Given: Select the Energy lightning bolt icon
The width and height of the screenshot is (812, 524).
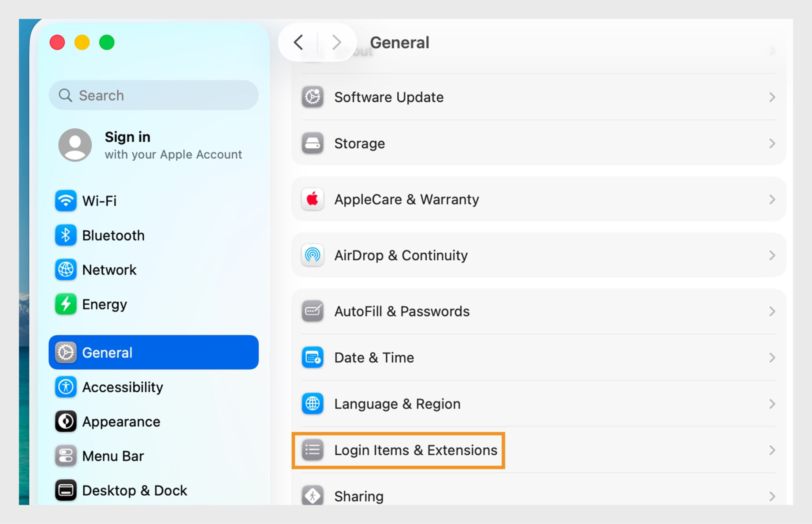Looking at the screenshot, I should [x=66, y=304].
